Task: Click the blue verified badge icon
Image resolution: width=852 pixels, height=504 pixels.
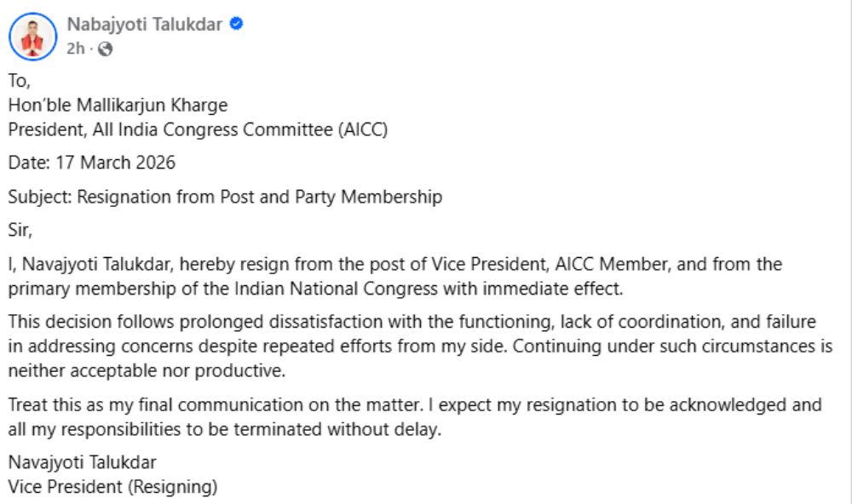Action: (237, 25)
